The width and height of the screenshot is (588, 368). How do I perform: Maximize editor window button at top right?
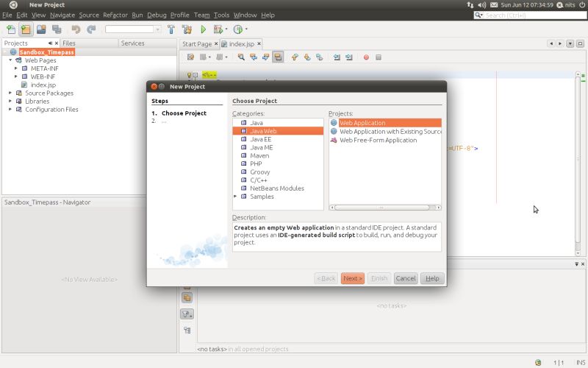[x=580, y=43]
